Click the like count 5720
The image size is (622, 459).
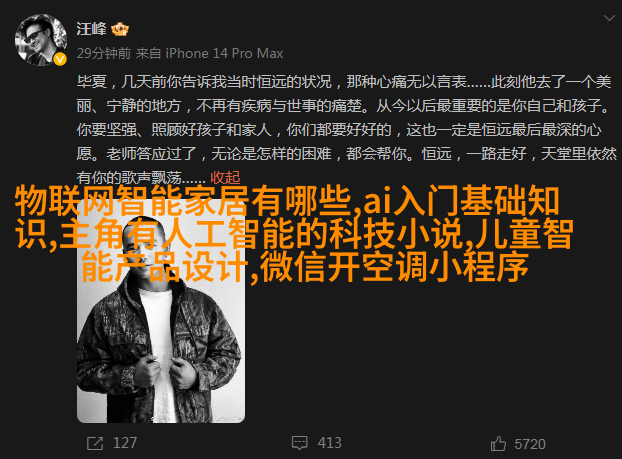pos(530,444)
